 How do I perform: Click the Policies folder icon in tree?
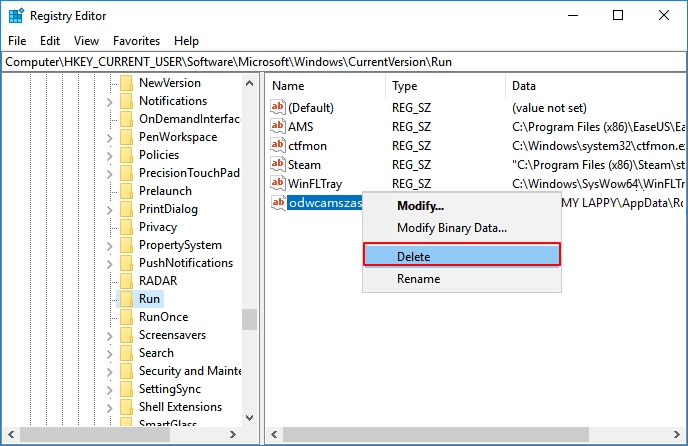click(126, 155)
